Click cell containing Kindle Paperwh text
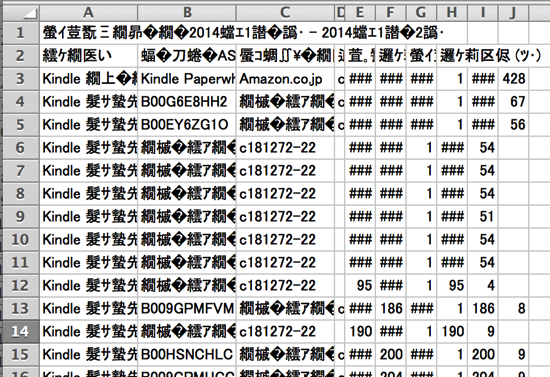 [187, 79]
